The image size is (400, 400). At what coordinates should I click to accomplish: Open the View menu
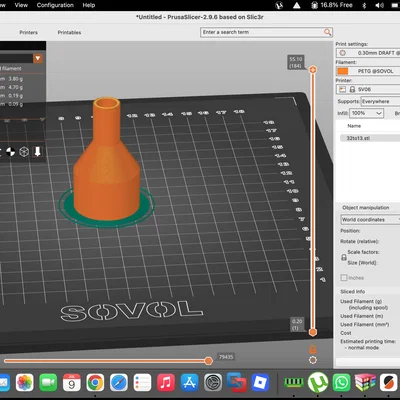point(21,5)
